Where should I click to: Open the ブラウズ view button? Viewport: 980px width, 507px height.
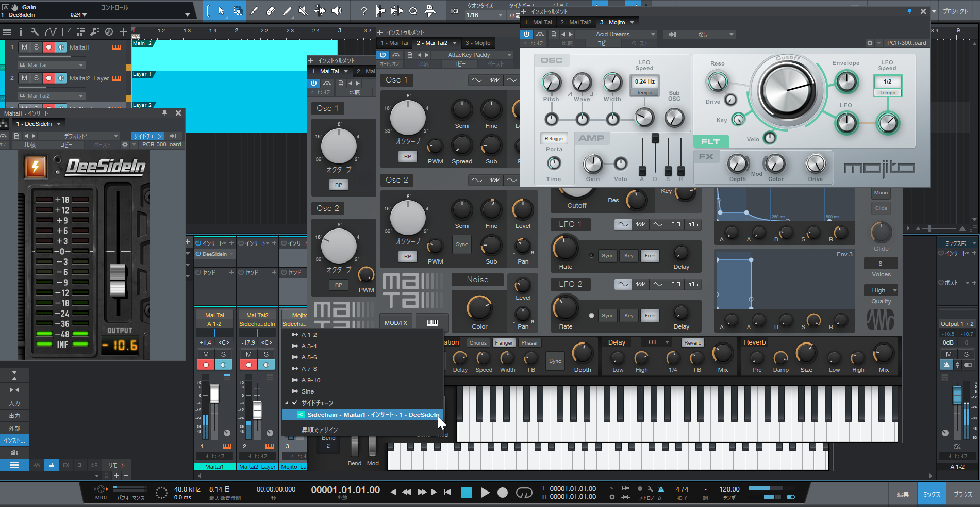(962, 494)
